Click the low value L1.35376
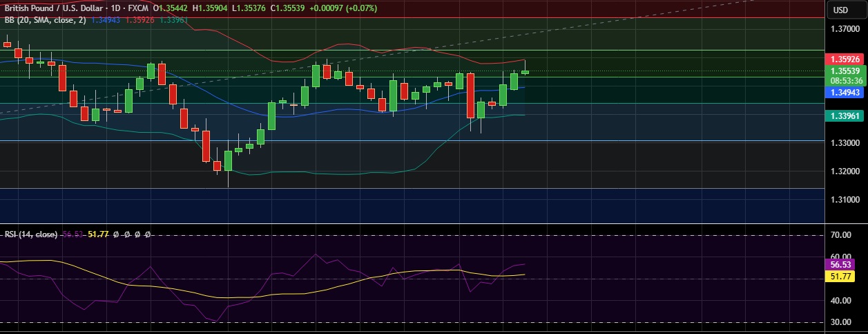The image size is (868, 334). pyautogui.click(x=248, y=8)
